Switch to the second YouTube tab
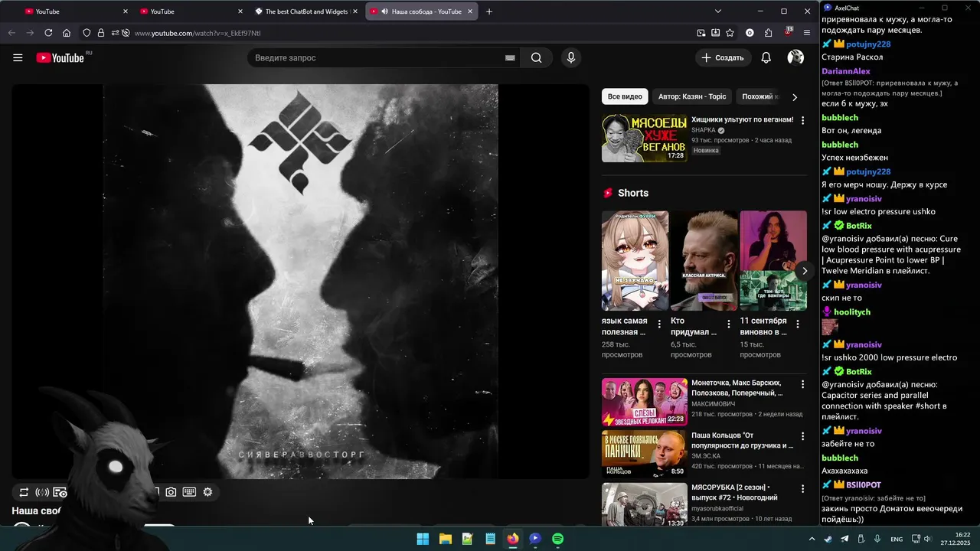Image resolution: width=980 pixels, height=551 pixels. tap(190, 11)
